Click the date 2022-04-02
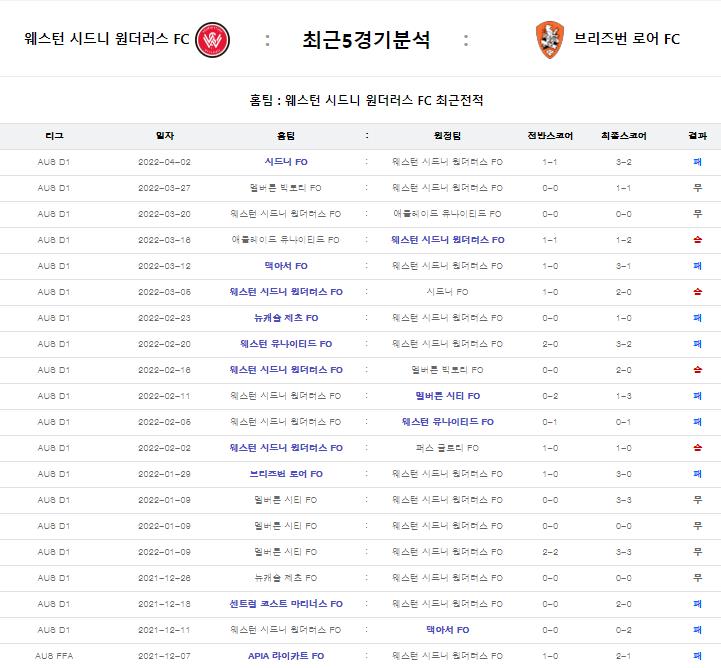Viewport: 721px width, 668px height. (164, 162)
